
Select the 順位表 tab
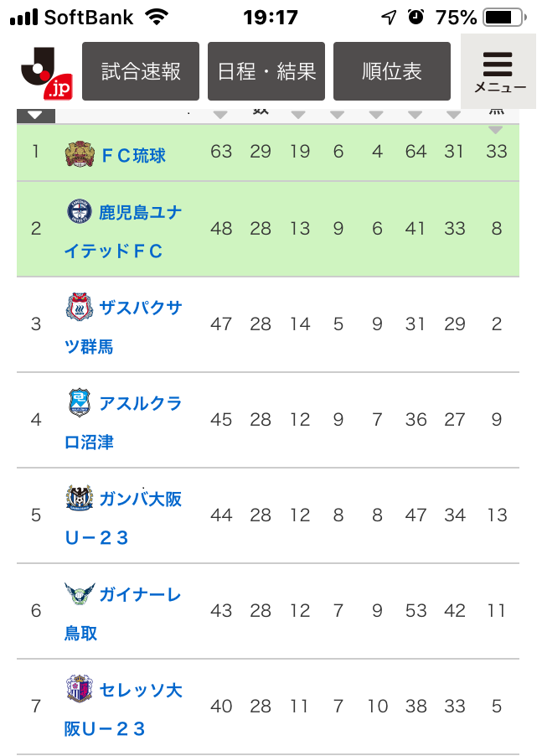pyautogui.click(x=392, y=71)
